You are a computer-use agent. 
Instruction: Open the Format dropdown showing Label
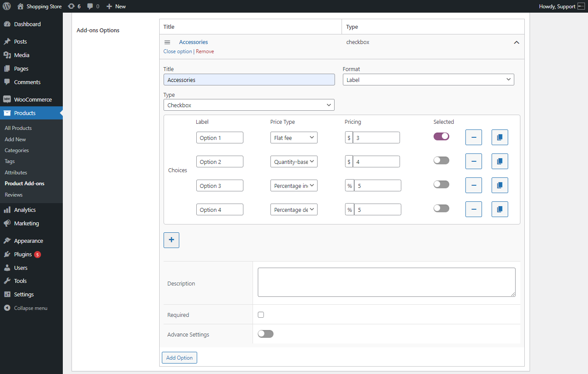[x=428, y=80]
